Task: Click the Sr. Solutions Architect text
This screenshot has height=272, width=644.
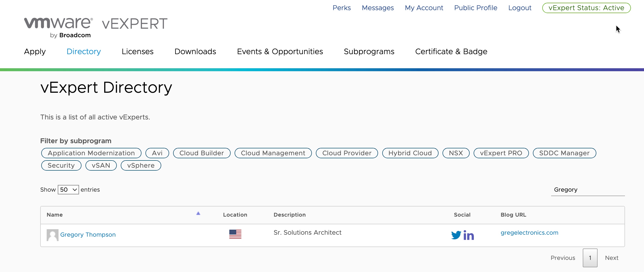Action: pyautogui.click(x=307, y=233)
